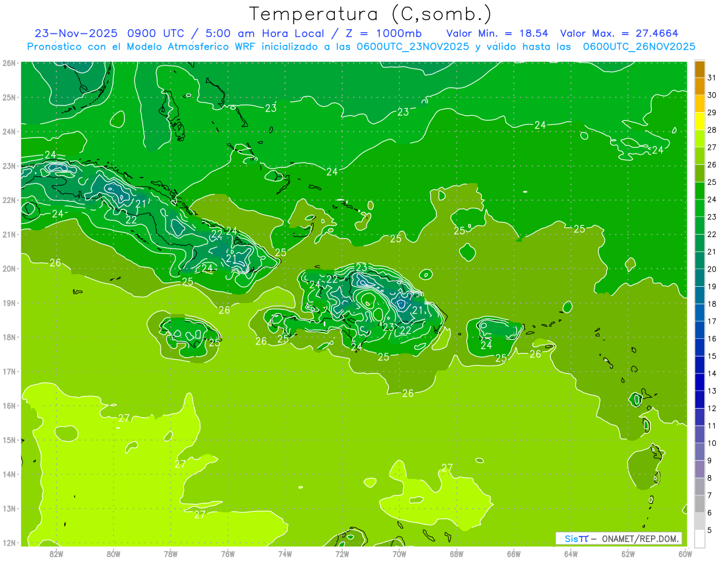The height and width of the screenshot is (562, 728).
Task: Click the yellow-green band between 27 and 28
Action: coord(699,139)
